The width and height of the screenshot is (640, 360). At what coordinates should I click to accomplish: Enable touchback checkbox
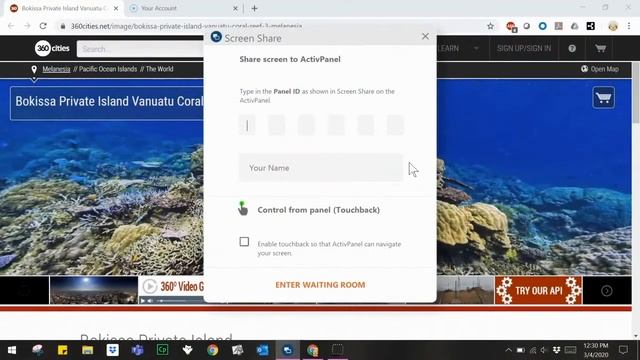coord(244,242)
